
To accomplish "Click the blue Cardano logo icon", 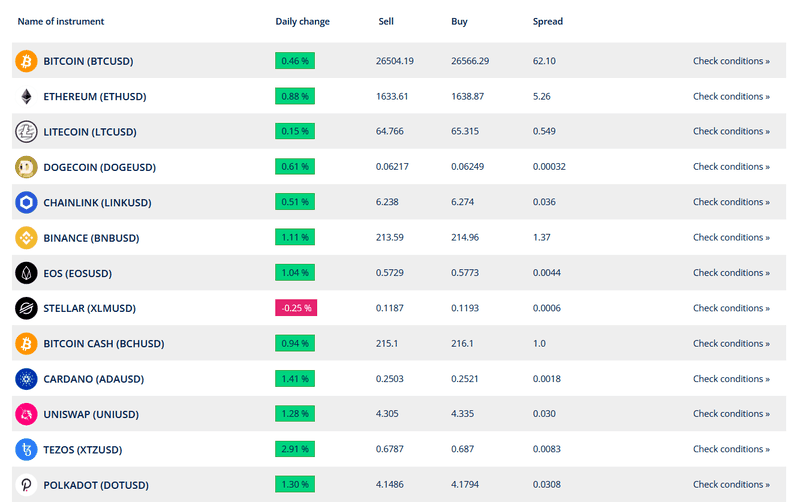I will 26,379.
